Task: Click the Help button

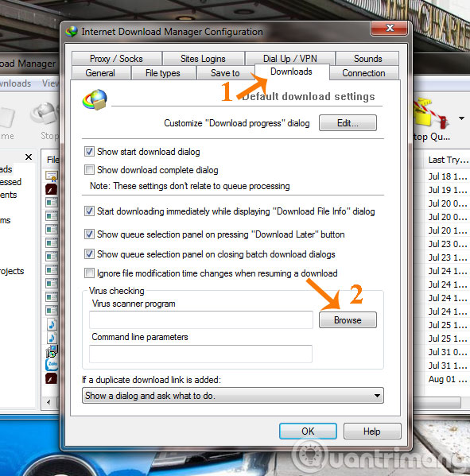Action: click(372, 431)
